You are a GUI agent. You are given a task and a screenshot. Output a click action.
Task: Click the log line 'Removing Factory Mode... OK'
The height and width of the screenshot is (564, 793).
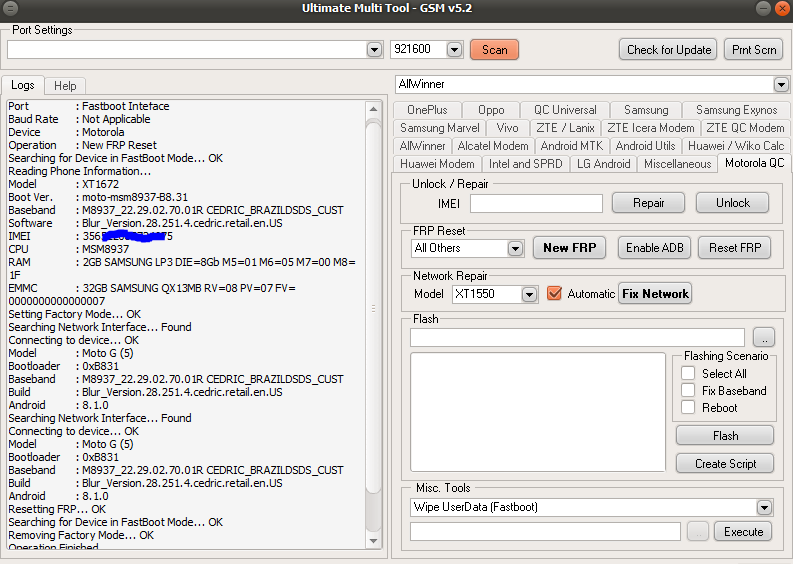point(81,535)
